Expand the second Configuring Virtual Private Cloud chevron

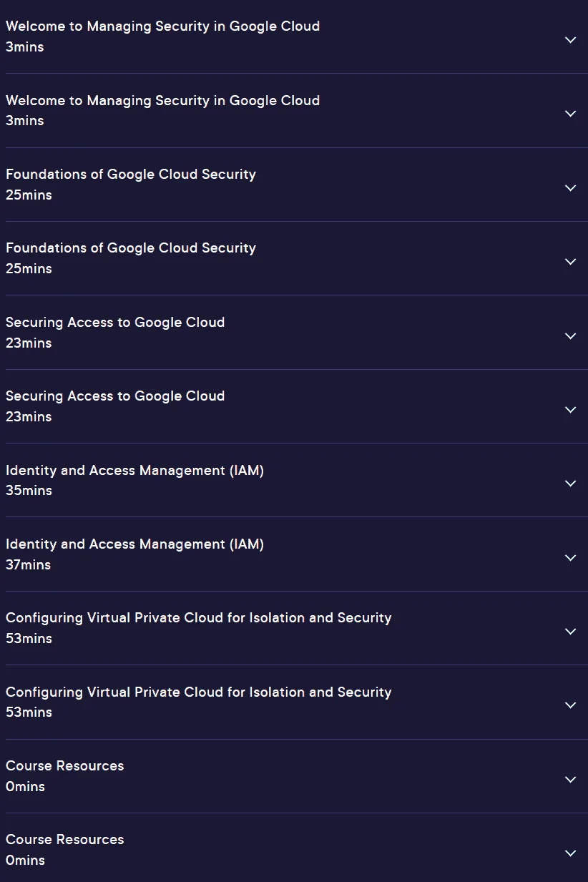[570, 705]
